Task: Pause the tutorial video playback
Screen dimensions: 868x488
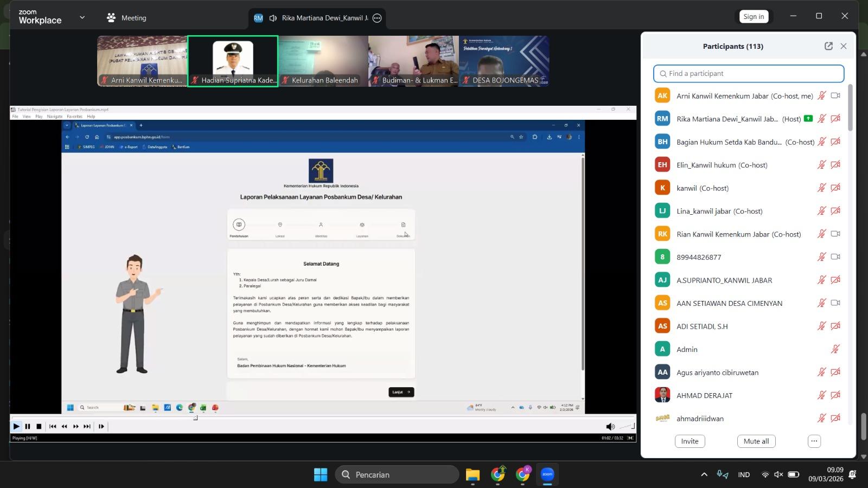Action: pos(28,427)
